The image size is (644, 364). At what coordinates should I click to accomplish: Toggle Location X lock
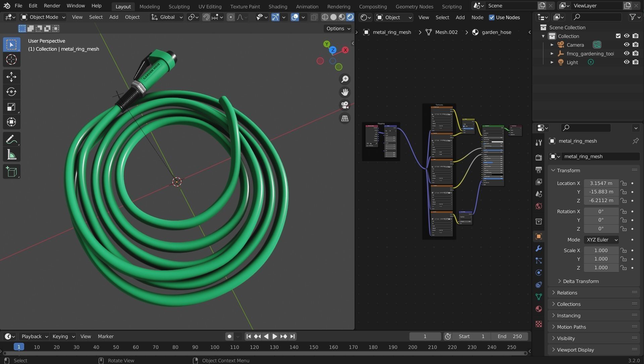click(623, 183)
